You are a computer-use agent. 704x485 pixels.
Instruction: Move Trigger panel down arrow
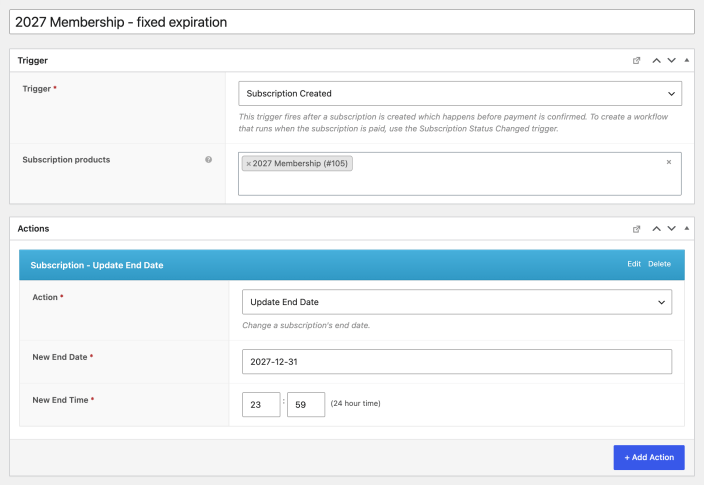click(672, 61)
